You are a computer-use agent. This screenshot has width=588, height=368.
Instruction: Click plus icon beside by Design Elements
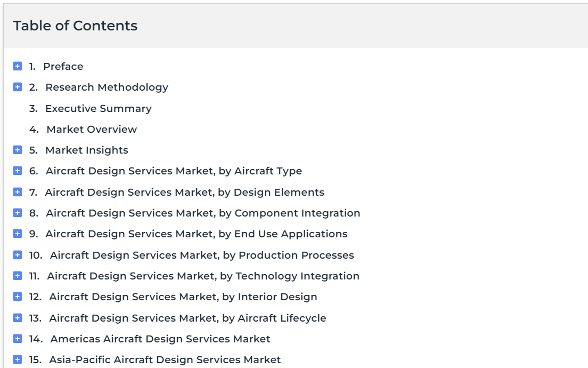tap(18, 192)
